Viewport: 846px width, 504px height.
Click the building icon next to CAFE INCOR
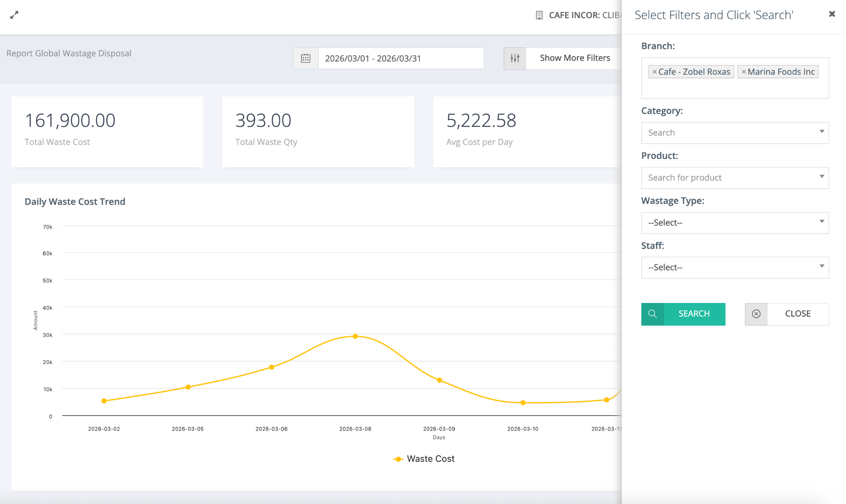pyautogui.click(x=539, y=15)
